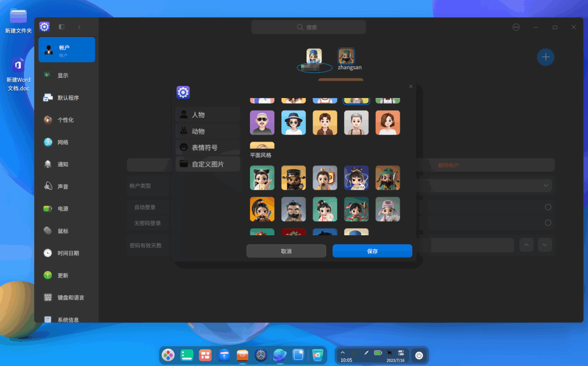Screen dimensions: 588x366
Task: Pick the lavender-hat character avatar holding fan
Action: [388, 209]
